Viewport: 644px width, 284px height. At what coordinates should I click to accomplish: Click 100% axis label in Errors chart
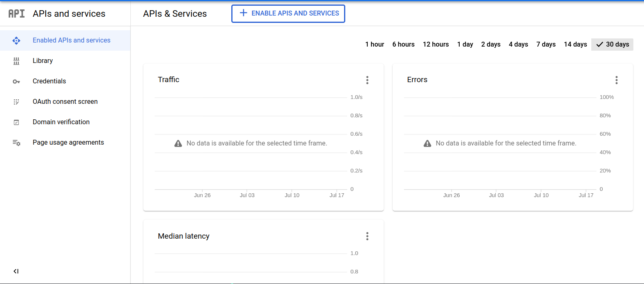[x=607, y=97]
